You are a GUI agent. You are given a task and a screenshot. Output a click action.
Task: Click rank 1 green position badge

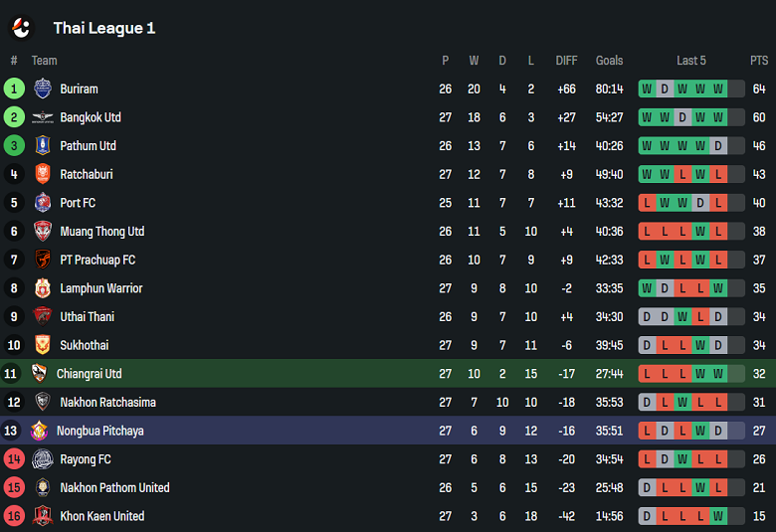click(x=14, y=89)
